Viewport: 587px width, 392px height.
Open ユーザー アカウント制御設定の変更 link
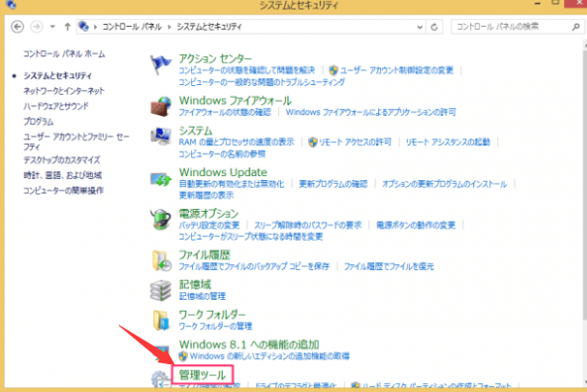click(397, 70)
